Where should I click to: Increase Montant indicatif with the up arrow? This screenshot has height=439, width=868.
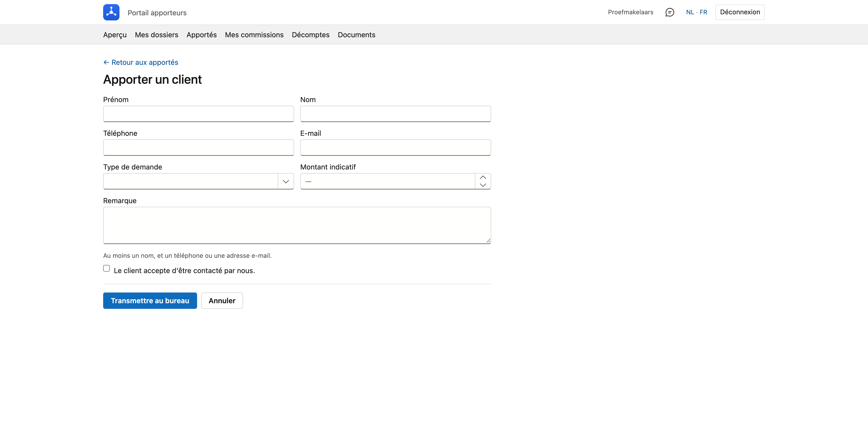click(x=483, y=178)
